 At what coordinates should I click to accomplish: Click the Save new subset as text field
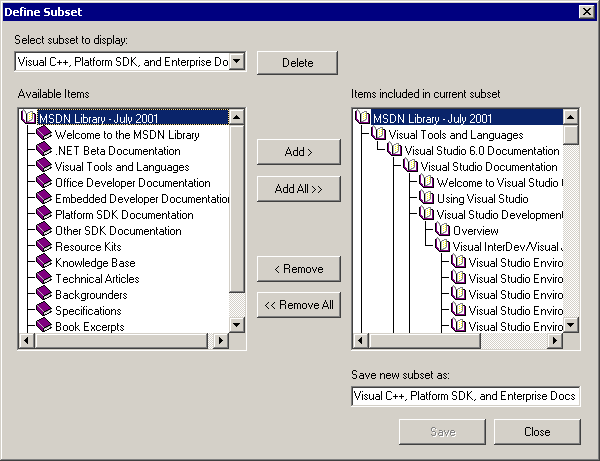[x=465, y=397]
